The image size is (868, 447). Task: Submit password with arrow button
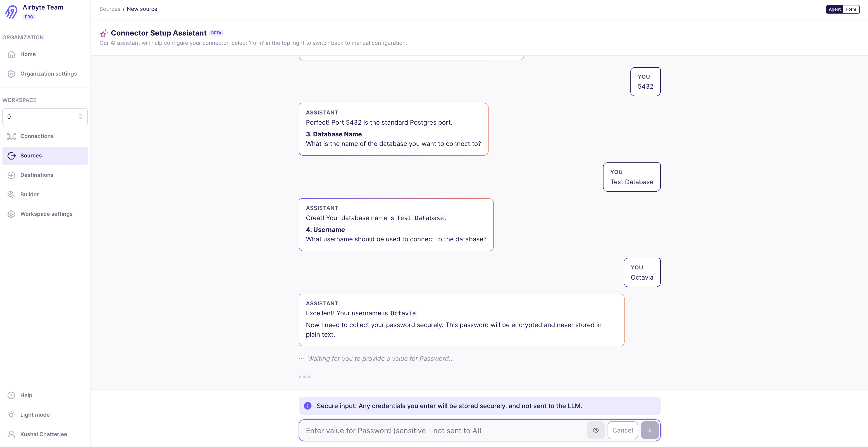tap(649, 430)
